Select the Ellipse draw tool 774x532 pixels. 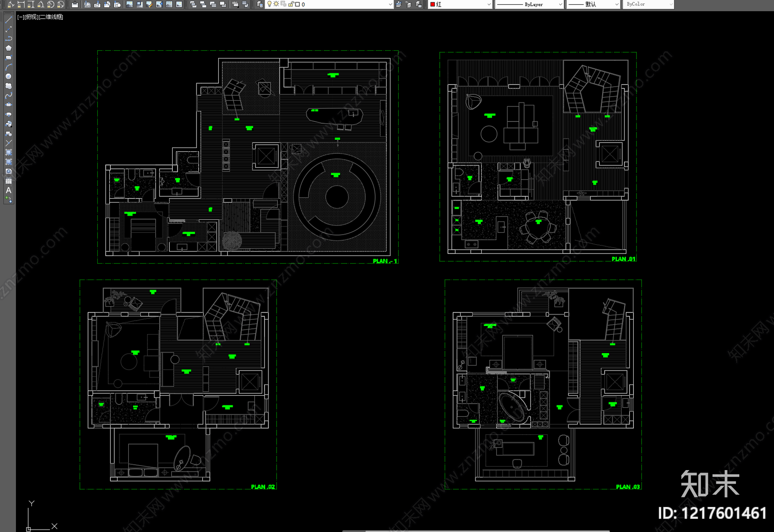tap(9, 104)
